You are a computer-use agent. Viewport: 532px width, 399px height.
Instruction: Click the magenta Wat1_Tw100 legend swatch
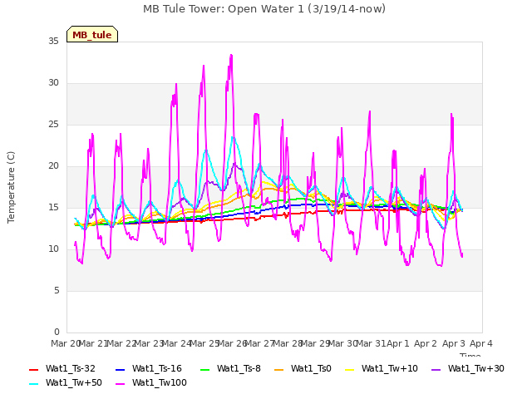(120, 384)
